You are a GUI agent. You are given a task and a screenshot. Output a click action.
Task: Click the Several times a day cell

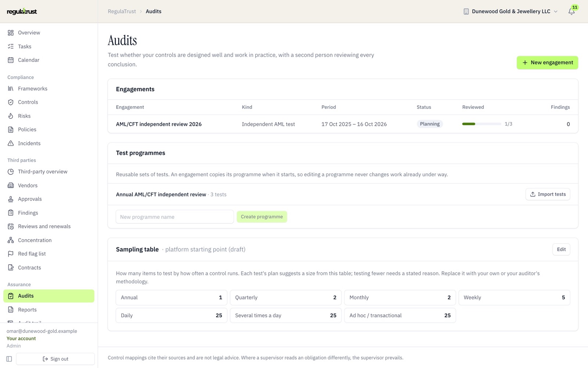286,315
